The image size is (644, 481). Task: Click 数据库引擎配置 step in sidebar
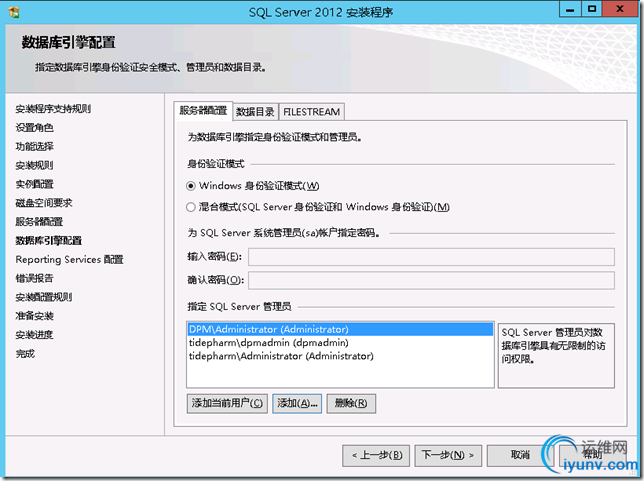(48, 241)
